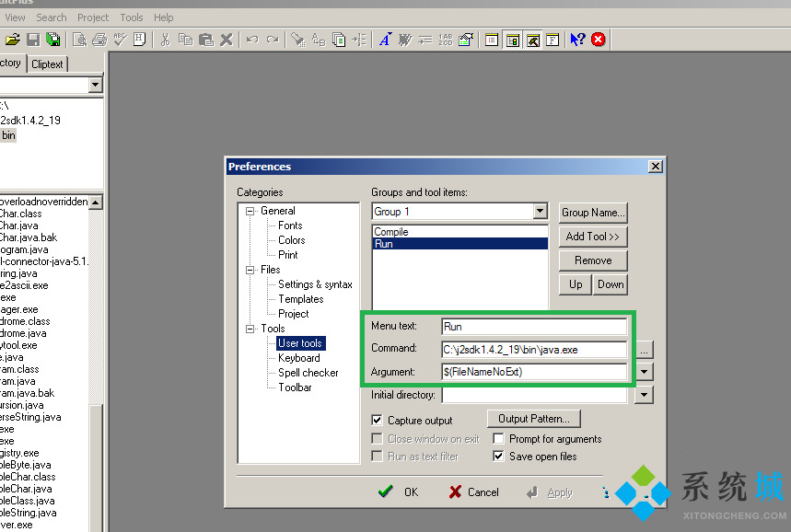The width and height of the screenshot is (791, 532).
Task: Run spell check from the toolbar
Action: tap(120, 39)
